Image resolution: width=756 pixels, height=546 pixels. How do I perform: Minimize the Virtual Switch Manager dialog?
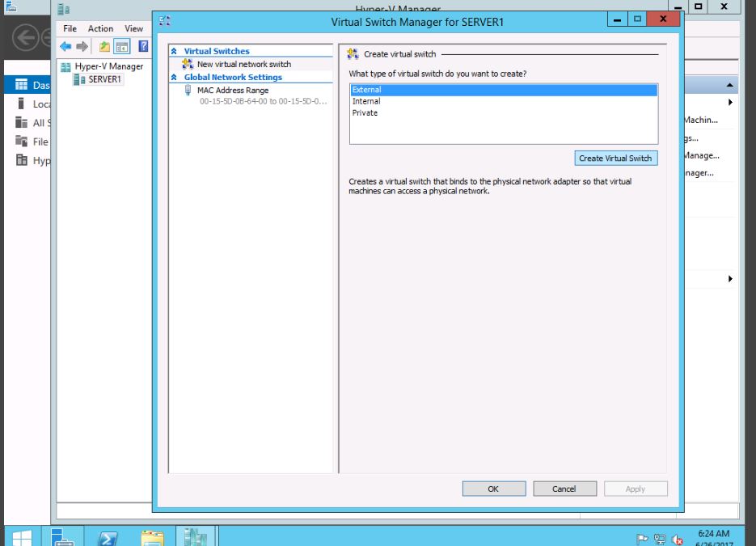[x=617, y=19]
